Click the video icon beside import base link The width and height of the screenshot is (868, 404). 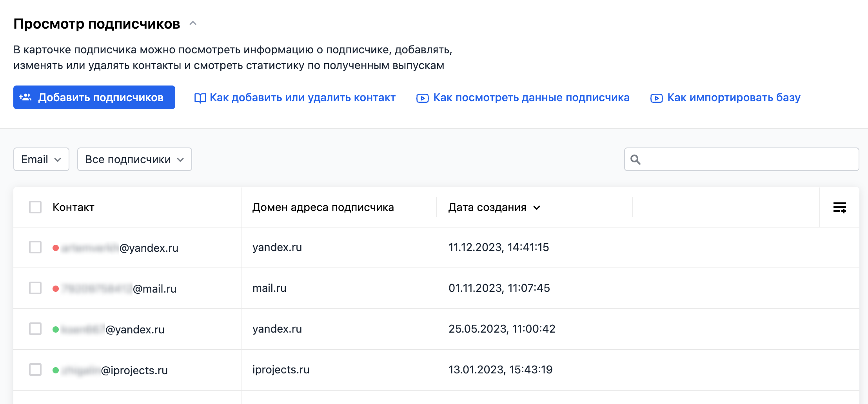point(656,98)
